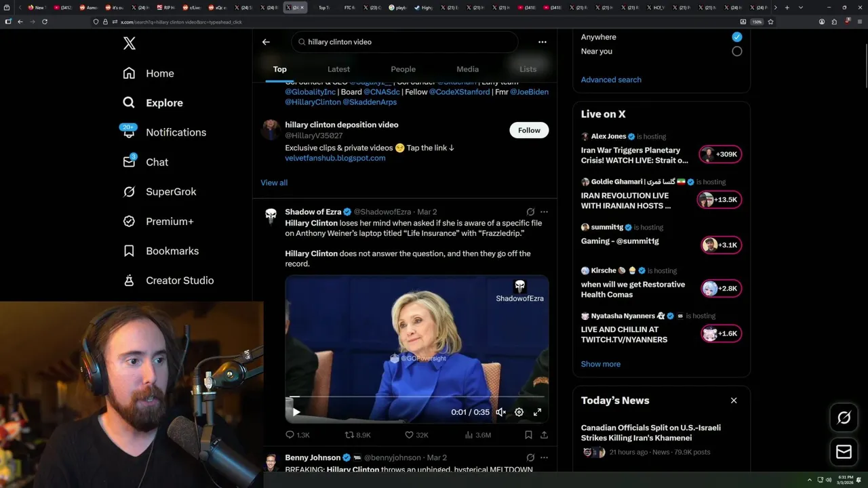Screen dimensions: 868x488
Task: Switch to the Lists tab
Action: point(528,69)
